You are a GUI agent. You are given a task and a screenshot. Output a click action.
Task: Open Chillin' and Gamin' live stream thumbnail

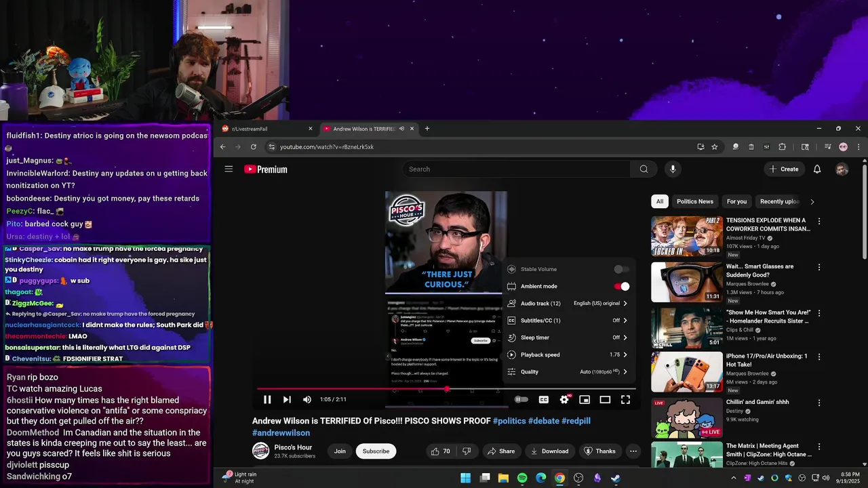tap(687, 418)
